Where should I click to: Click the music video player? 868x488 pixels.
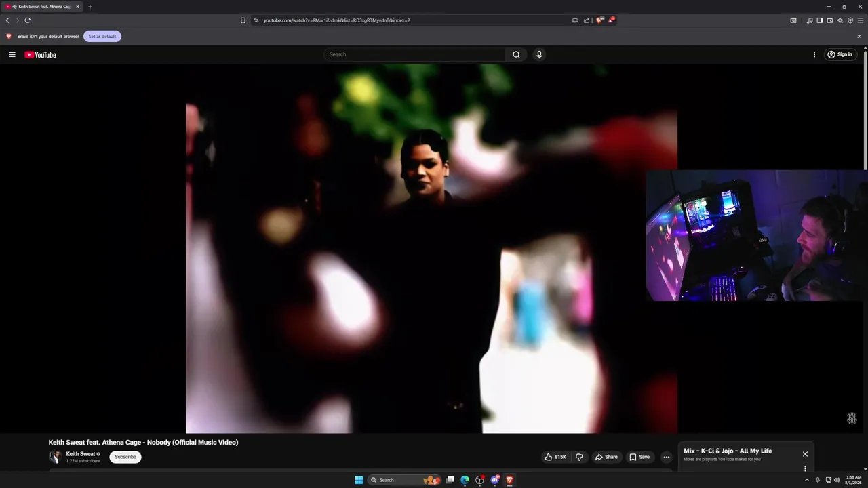pyautogui.click(x=431, y=249)
